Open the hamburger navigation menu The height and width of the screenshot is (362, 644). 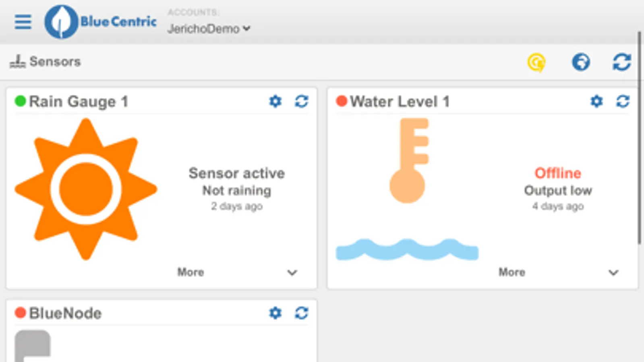pyautogui.click(x=23, y=22)
